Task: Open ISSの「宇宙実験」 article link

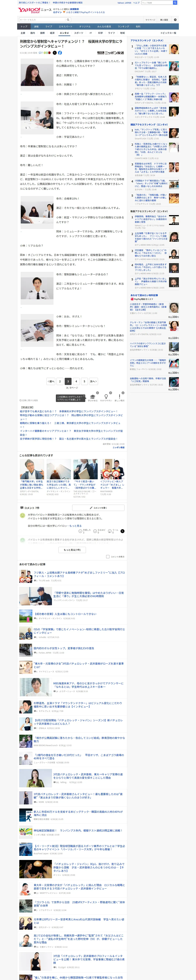Action: point(79,631)
